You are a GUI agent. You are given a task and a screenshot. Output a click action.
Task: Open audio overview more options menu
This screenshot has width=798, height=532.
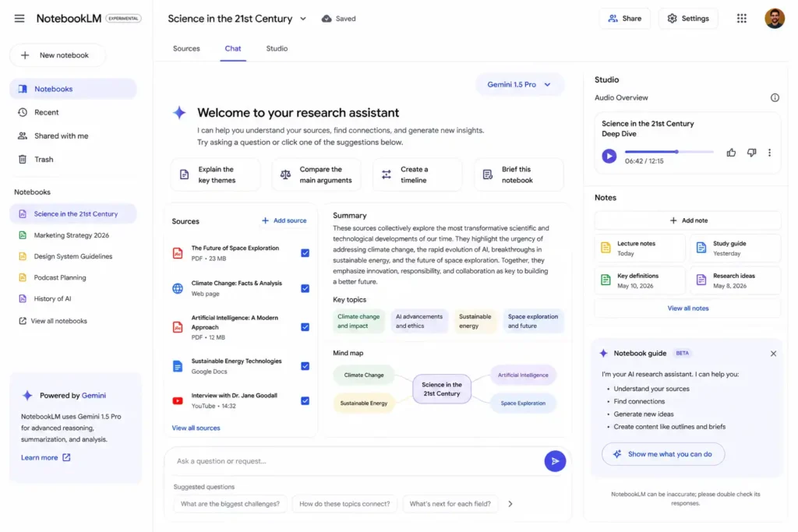769,153
